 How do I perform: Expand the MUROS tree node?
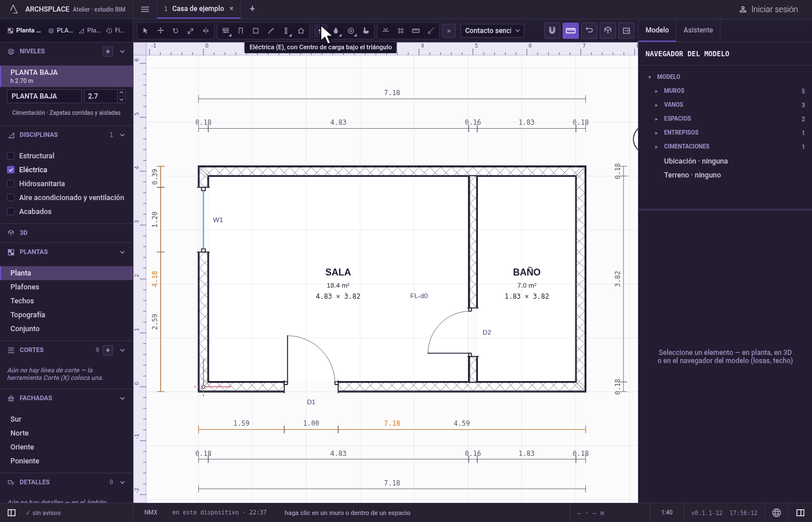coord(656,91)
